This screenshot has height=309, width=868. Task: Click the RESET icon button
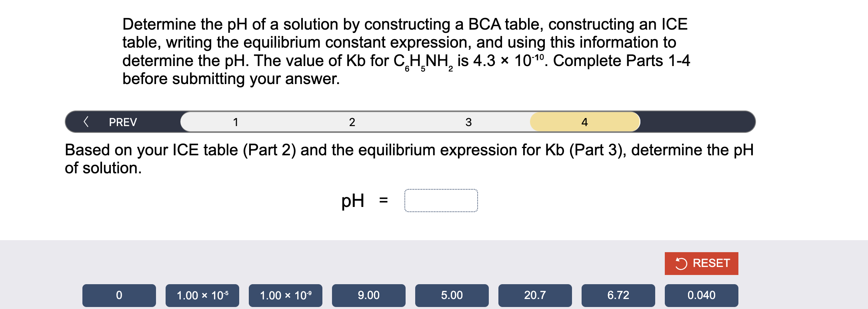pyautogui.click(x=701, y=263)
